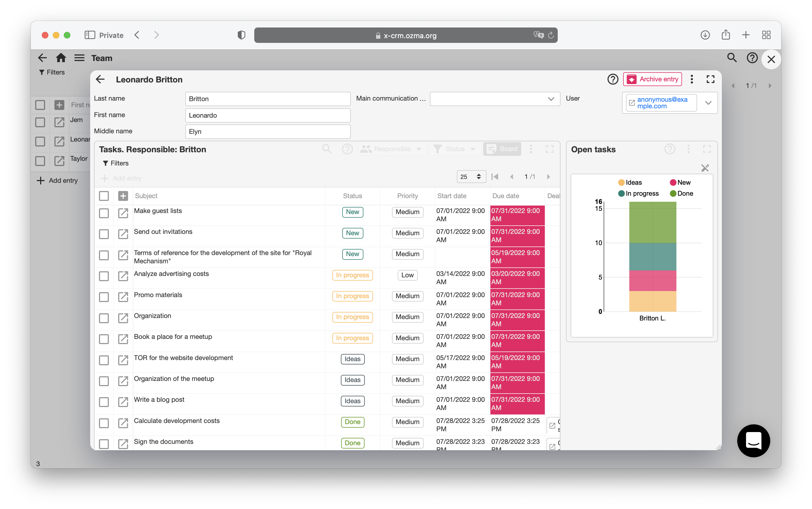Go back from Leonardo Britton entry
Viewport: 812px width, 509px height.
coord(100,79)
